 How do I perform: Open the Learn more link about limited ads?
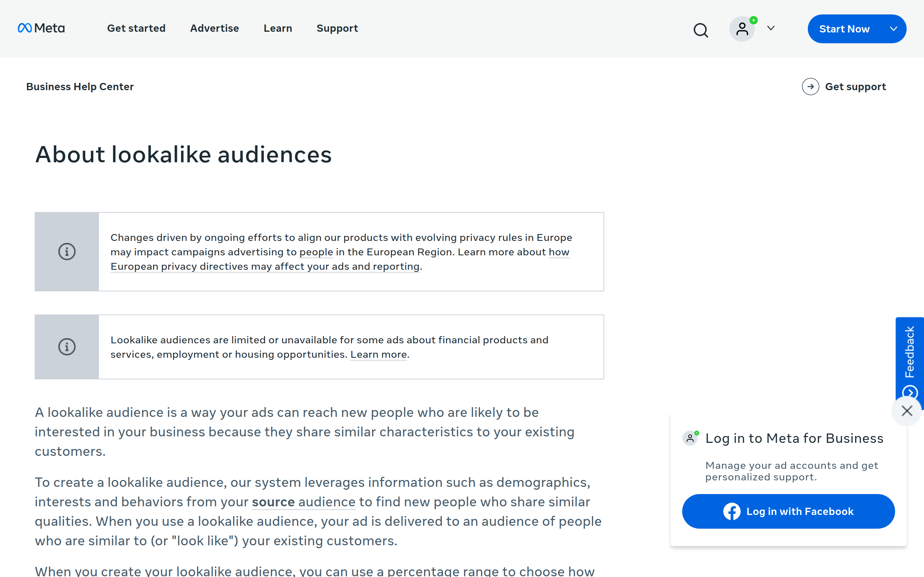[x=378, y=354]
